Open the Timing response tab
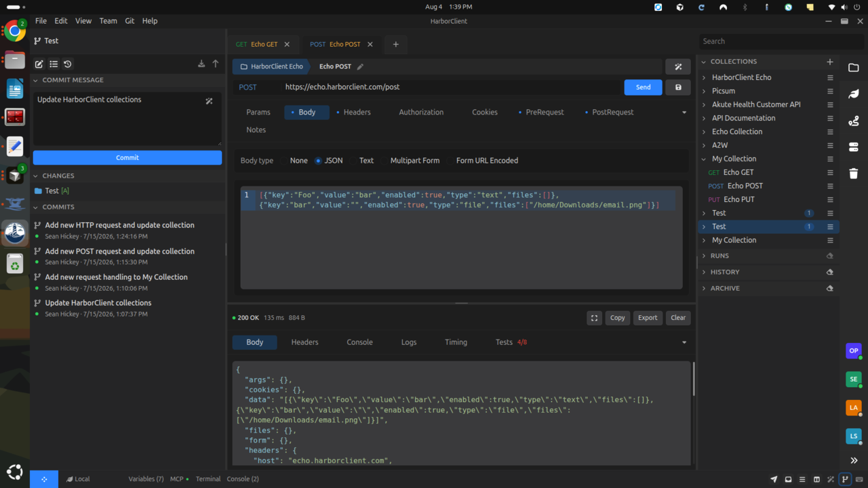This screenshot has width=868, height=488. click(x=456, y=342)
